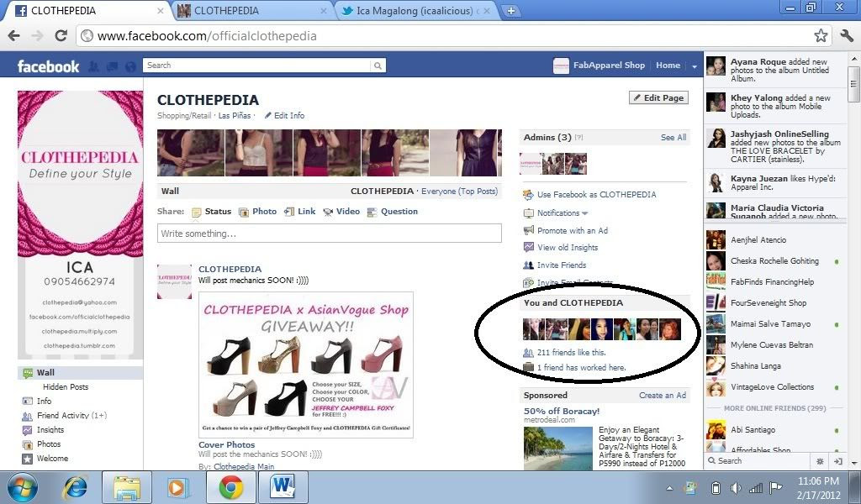
Task: Click the Write something box
Action: coord(330,233)
